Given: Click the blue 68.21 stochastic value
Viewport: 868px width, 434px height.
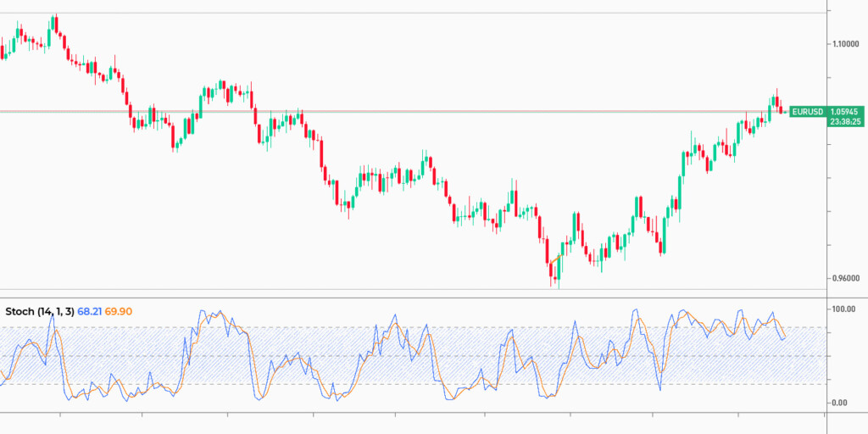Looking at the screenshot, I should pyautogui.click(x=89, y=312).
